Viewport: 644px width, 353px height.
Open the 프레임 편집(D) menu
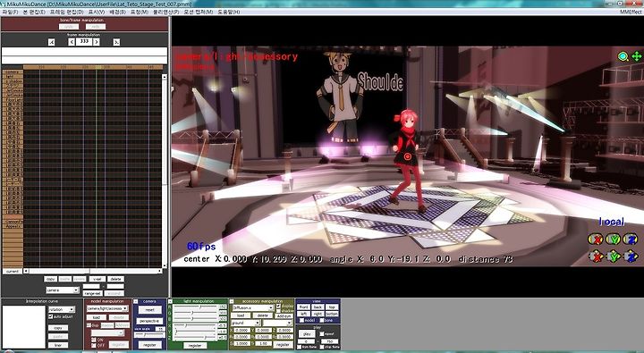pos(66,12)
